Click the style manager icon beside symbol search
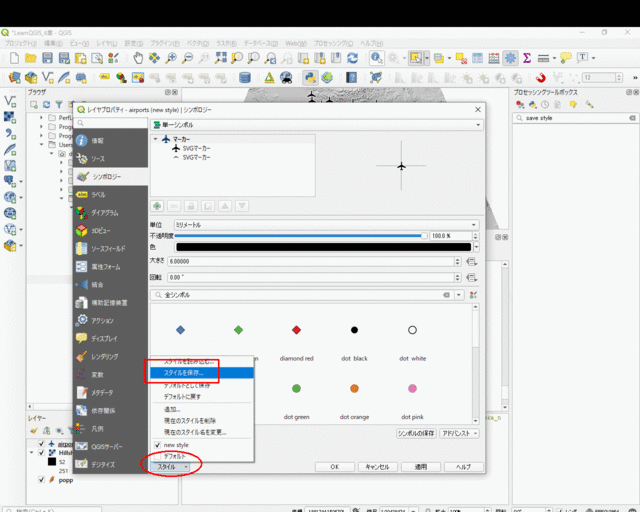 tap(473, 295)
